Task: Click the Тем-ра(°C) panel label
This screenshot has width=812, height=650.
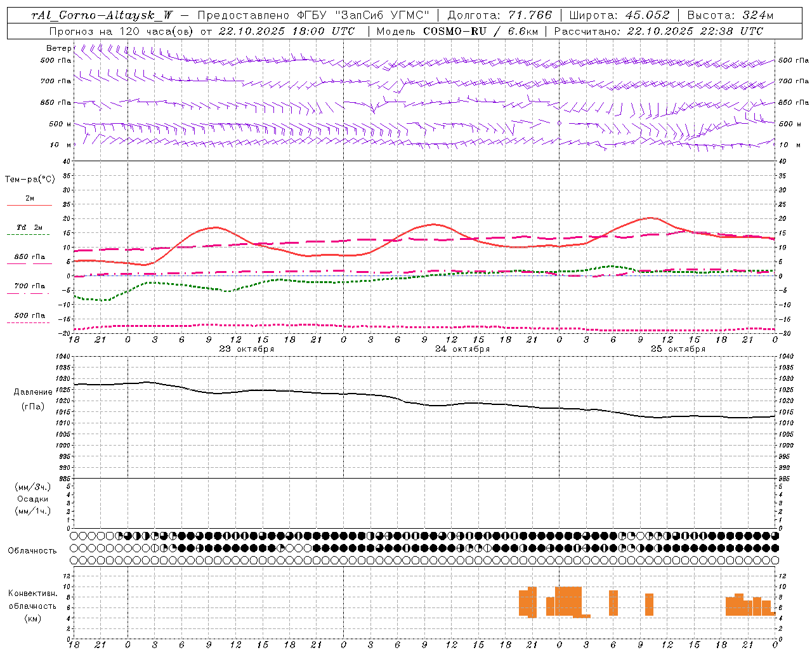Action: 30,180
